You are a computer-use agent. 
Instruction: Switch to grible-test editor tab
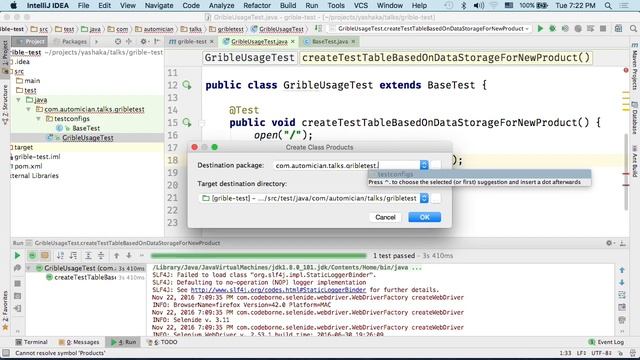pyautogui.click(x=191, y=41)
